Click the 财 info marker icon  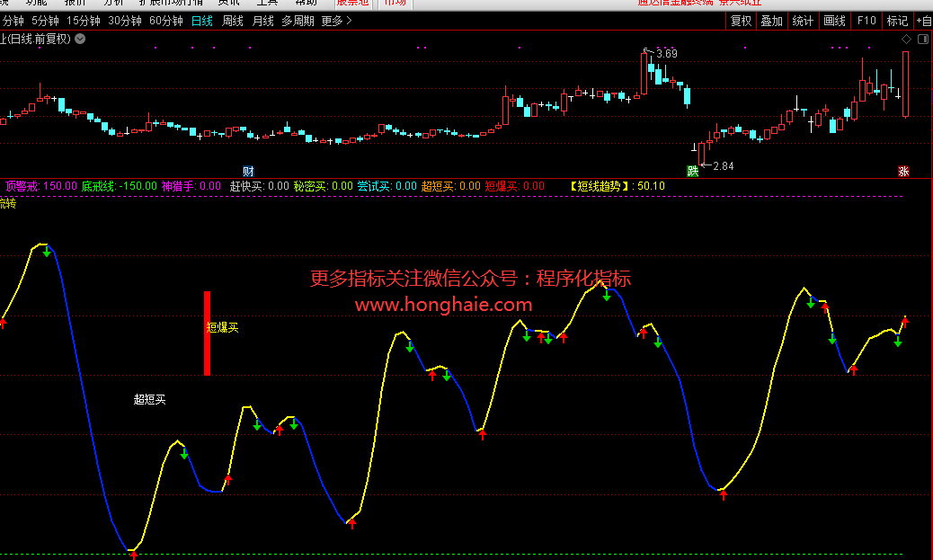point(248,171)
